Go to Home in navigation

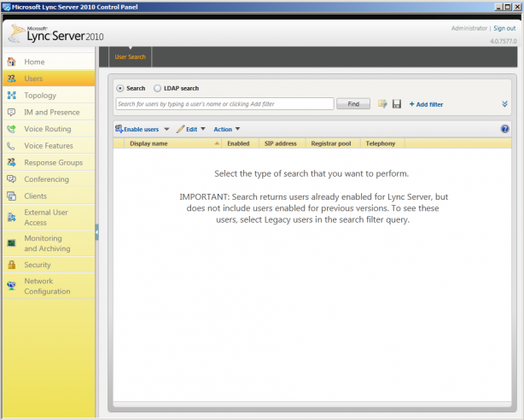[x=49, y=61]
